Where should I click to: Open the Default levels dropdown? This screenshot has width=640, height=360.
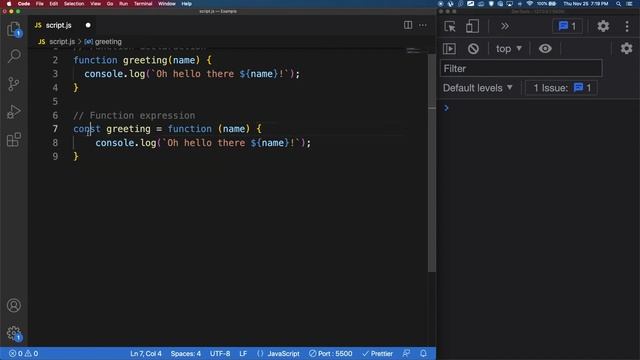(x=478, y=88)
